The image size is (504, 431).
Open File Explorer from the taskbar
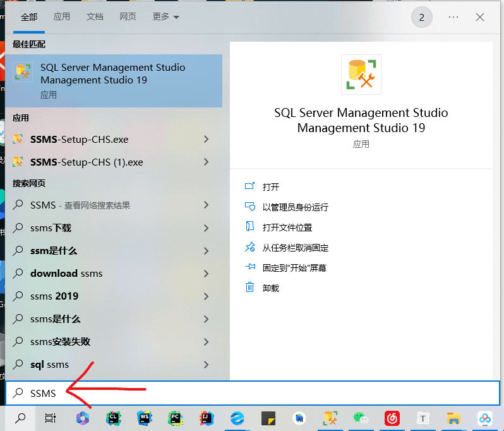pyautogui.click(x=453, y=418)
